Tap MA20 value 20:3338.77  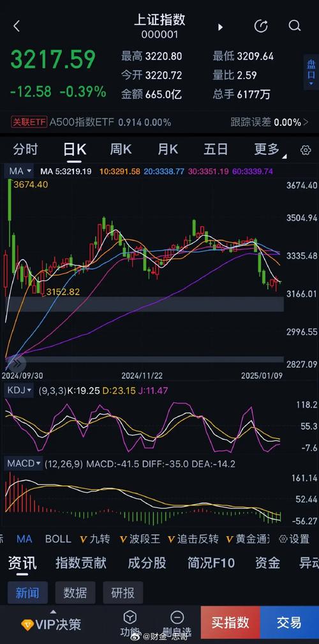pyautogui.click(x=164, y=171)
